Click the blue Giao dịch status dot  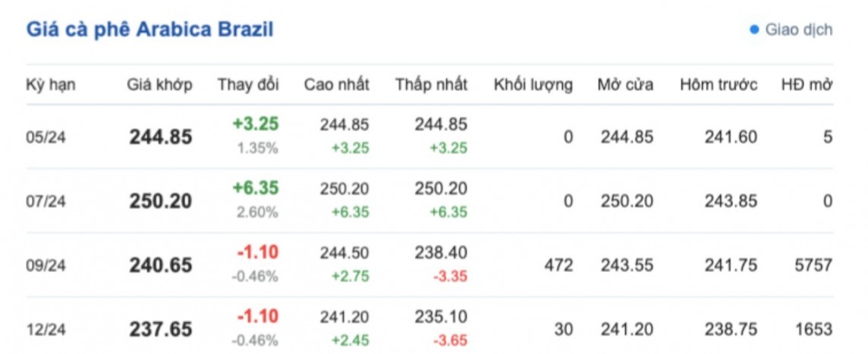[x=754, y=30]
